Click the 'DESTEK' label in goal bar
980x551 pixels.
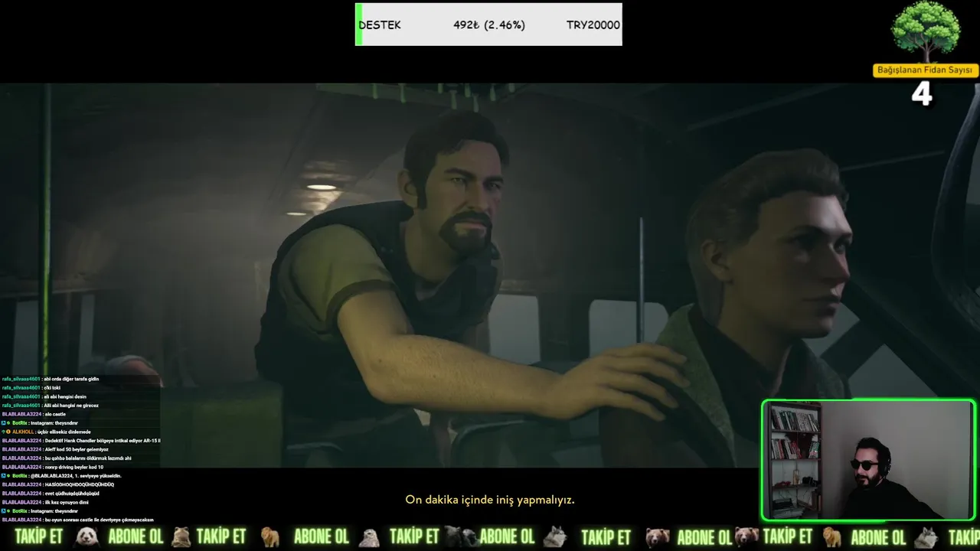(x=380, y=25)
